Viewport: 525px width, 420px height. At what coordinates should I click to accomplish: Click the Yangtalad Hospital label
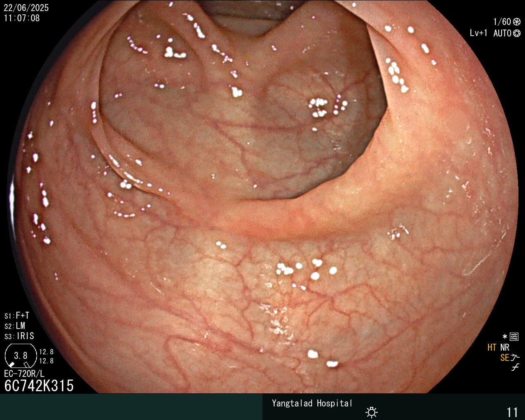[312, 403]
